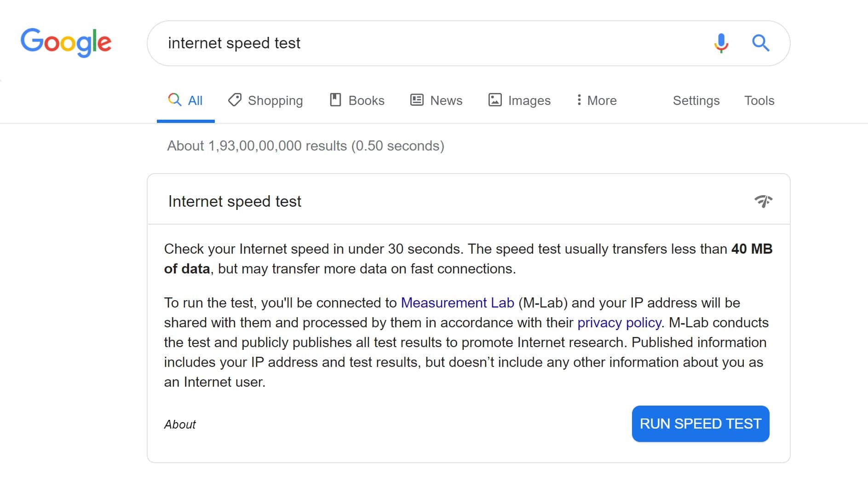Open the Tools options
The height and width of the screenshot is (482, 868).
pyautogui.click(x=759, y=100)
